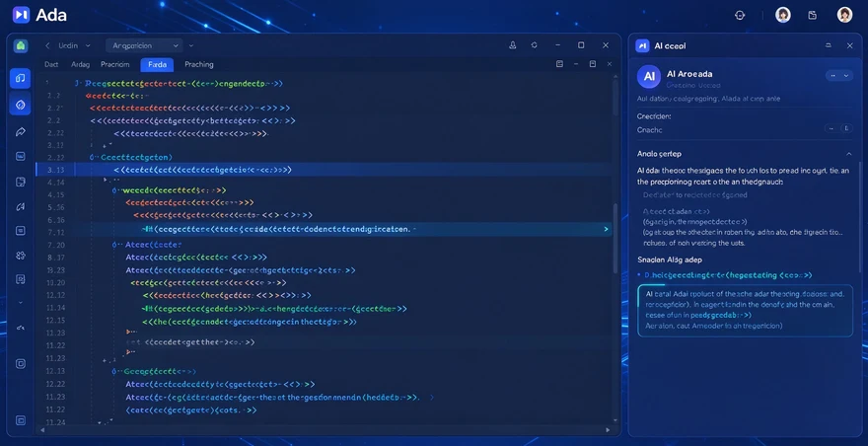Image resolution: width=868 pixels, height=446 pixels.
Task: Switch to the Pracriom tab
Action: click(x=115, y=64)
